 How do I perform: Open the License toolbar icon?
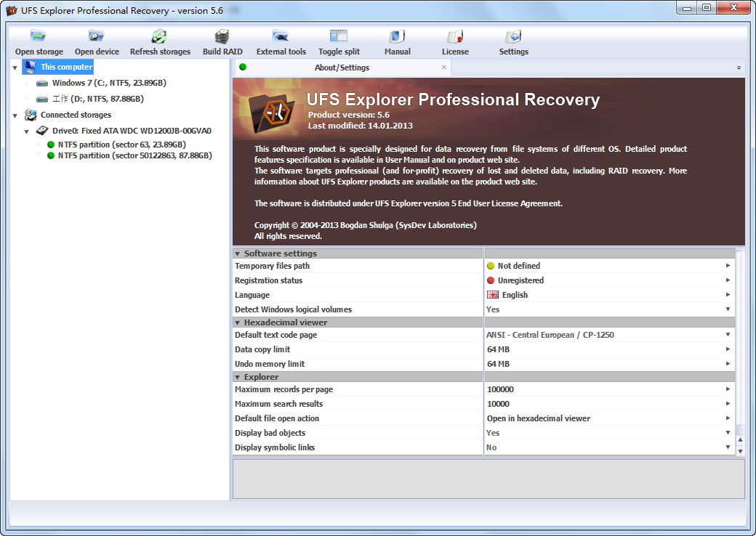[x=454, y=36]
